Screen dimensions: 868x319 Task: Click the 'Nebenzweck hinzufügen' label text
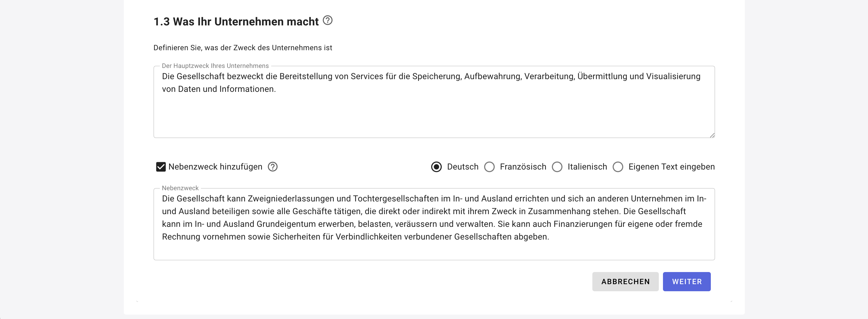point(215,167)
